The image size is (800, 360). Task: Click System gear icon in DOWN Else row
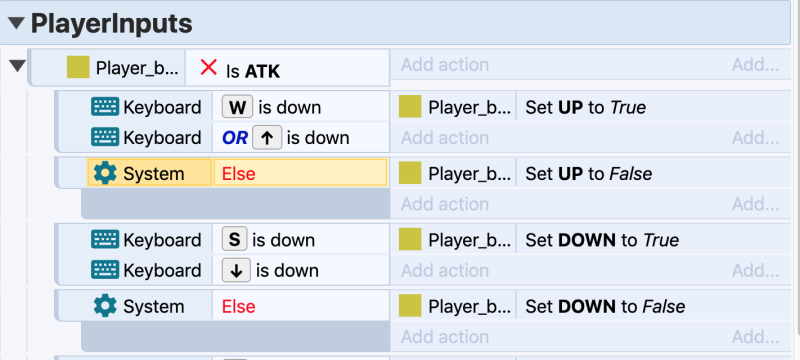[105, 306]
